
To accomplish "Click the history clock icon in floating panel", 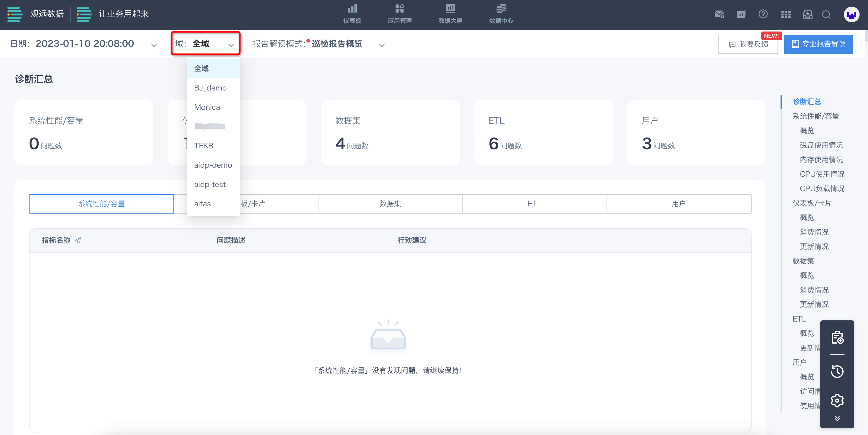I will [x=837, y=372].
